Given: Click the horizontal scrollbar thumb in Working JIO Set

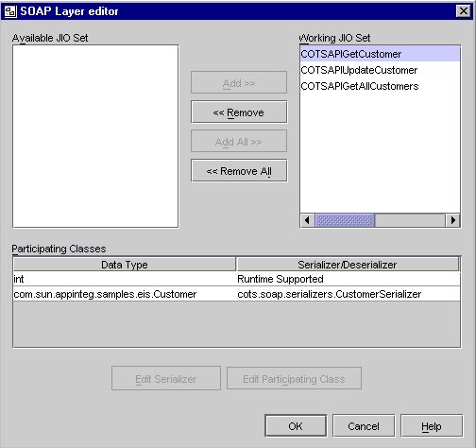Looking at the screenshot, I should (345, 220).
